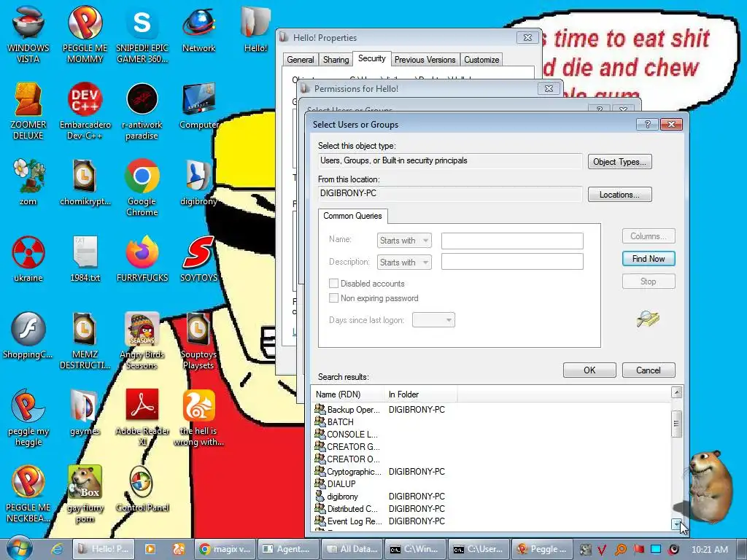Select the Embarcadero Dev-C++ icon
This screenshot has width=747, height=560.
click(85, 111)
